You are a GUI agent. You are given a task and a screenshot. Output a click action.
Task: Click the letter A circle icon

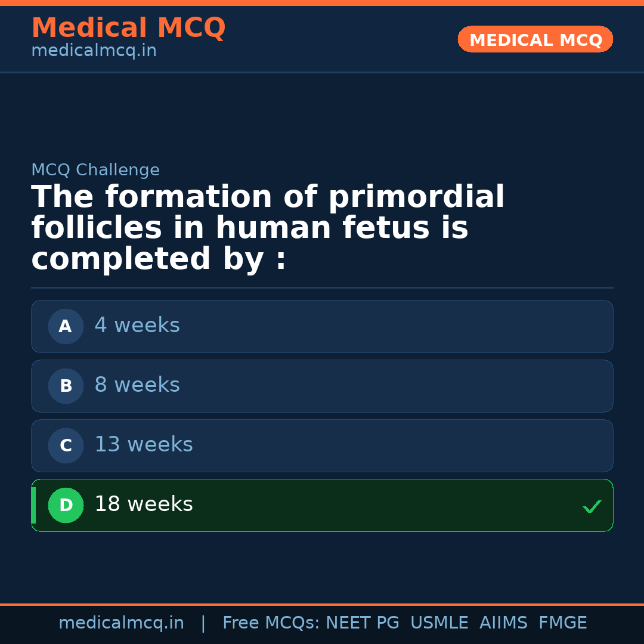66,326
